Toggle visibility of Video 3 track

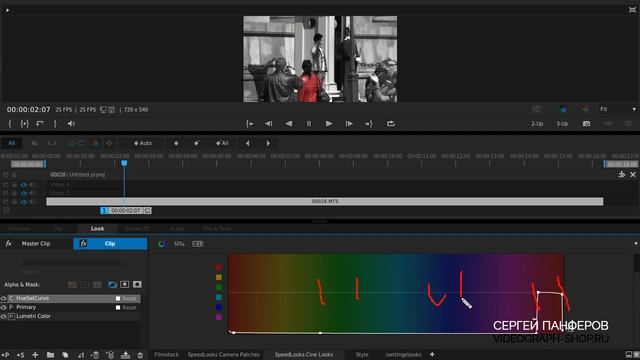24,185
